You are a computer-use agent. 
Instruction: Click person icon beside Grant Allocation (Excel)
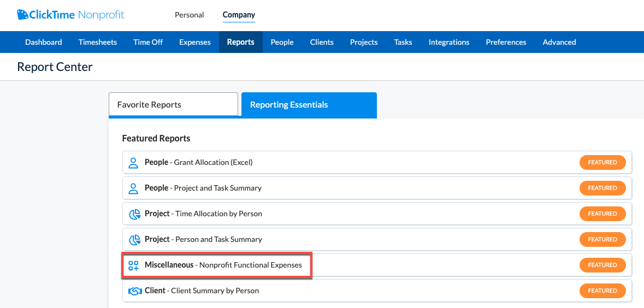coord(133,163)
